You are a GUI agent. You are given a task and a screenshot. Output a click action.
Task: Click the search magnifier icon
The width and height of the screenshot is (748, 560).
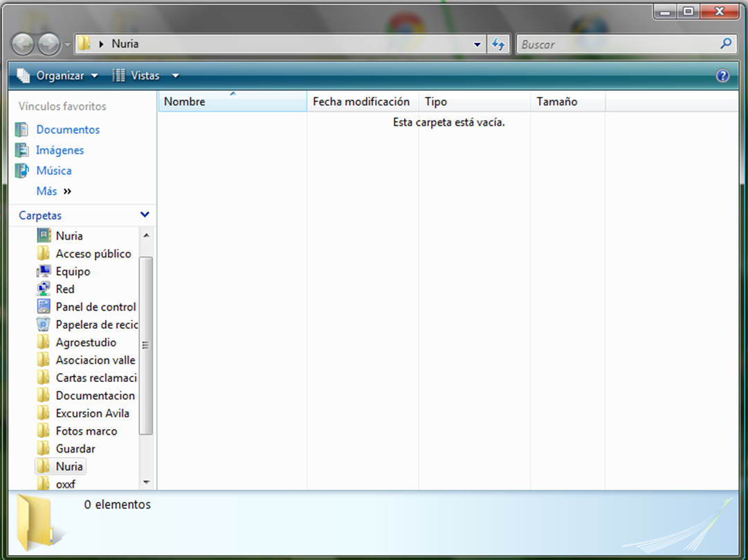tap(725, 44)
